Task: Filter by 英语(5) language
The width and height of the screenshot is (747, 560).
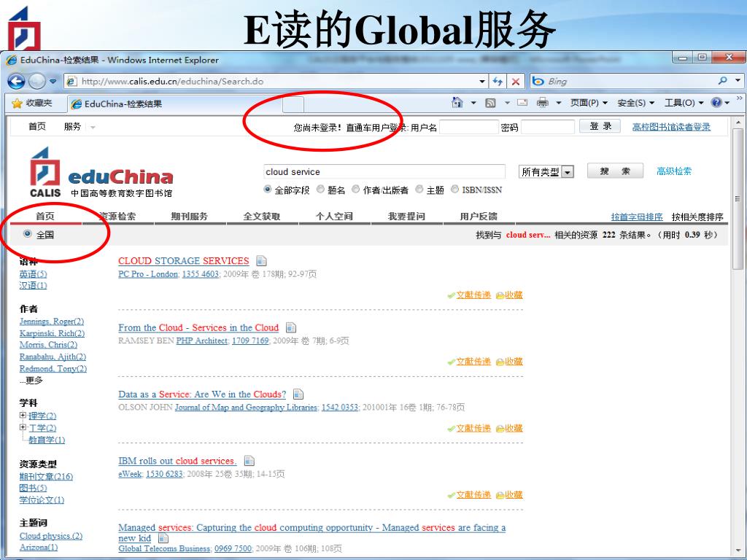Action: [x=33, y=274]
